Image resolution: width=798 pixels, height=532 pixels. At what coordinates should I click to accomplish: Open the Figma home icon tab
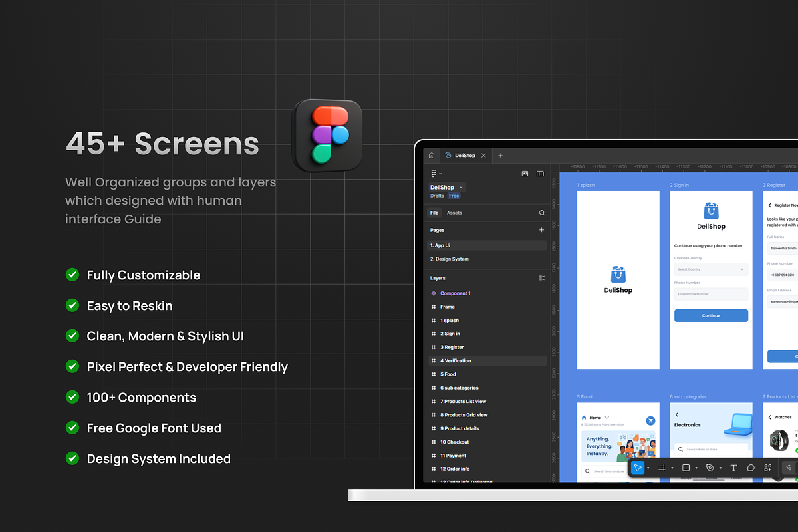(432, 156)
